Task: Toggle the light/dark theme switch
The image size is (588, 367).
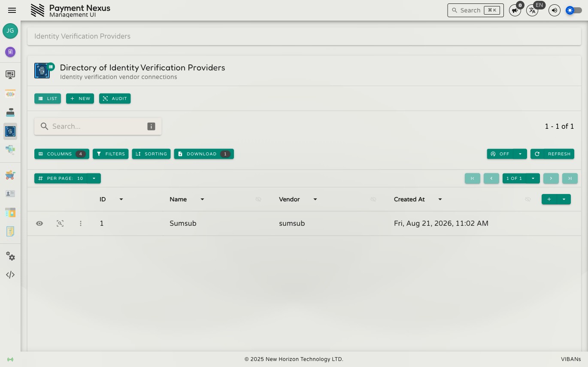Action: (x=574, y=10)
